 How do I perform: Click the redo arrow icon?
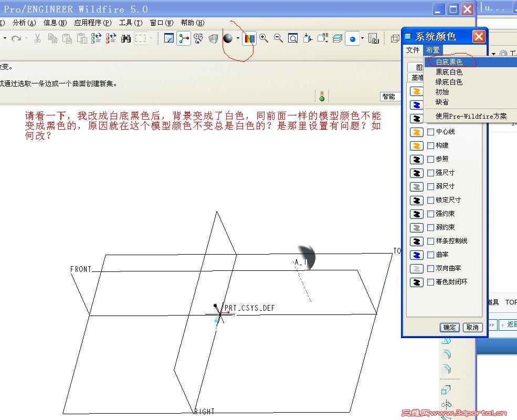(16, 38)
